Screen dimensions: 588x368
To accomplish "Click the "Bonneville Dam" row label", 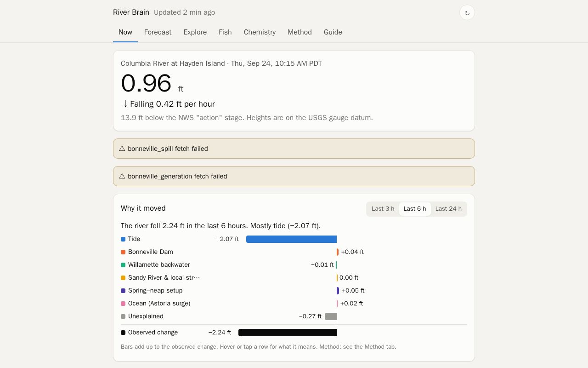I will click(x=151, y=252).
